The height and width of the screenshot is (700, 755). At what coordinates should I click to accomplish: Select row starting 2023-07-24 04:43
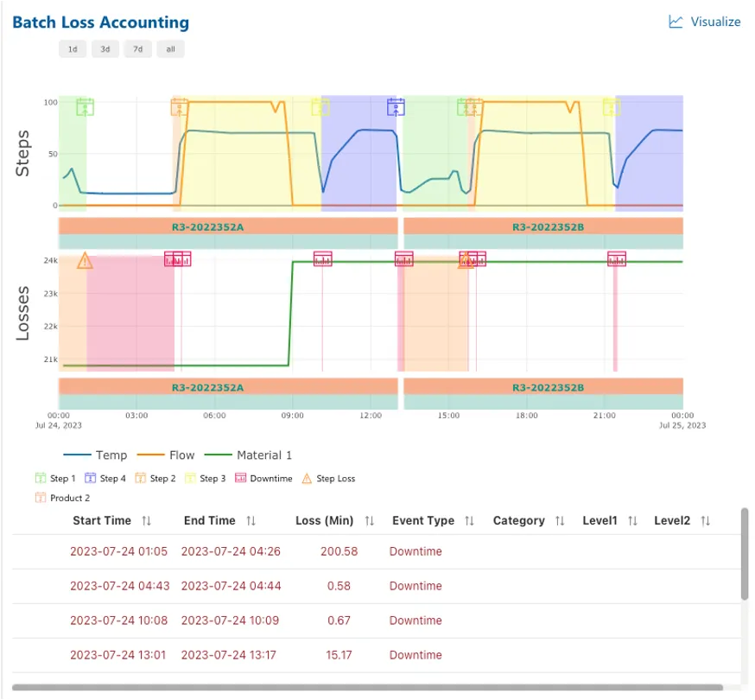tap(377, 586)
